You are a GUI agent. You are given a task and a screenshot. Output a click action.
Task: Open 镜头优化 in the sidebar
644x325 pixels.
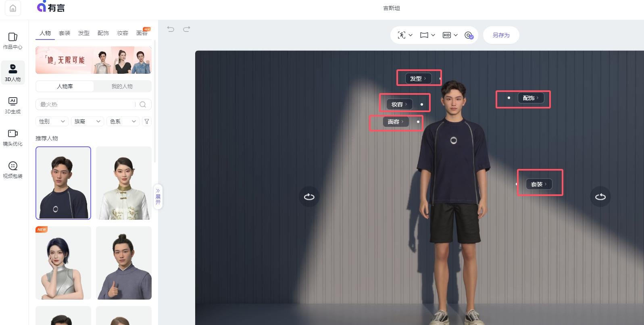(13, 137)
